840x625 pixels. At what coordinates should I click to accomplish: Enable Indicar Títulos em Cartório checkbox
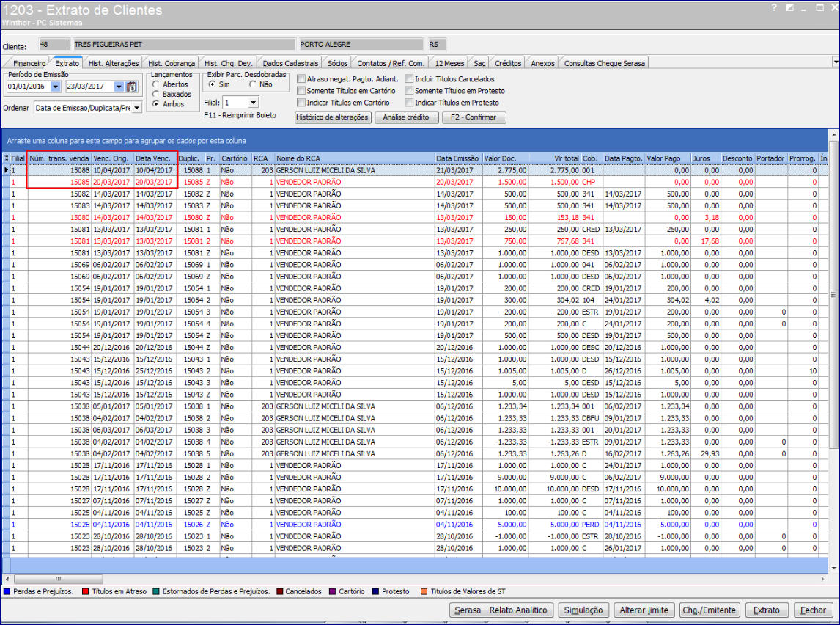pos(301,103)
